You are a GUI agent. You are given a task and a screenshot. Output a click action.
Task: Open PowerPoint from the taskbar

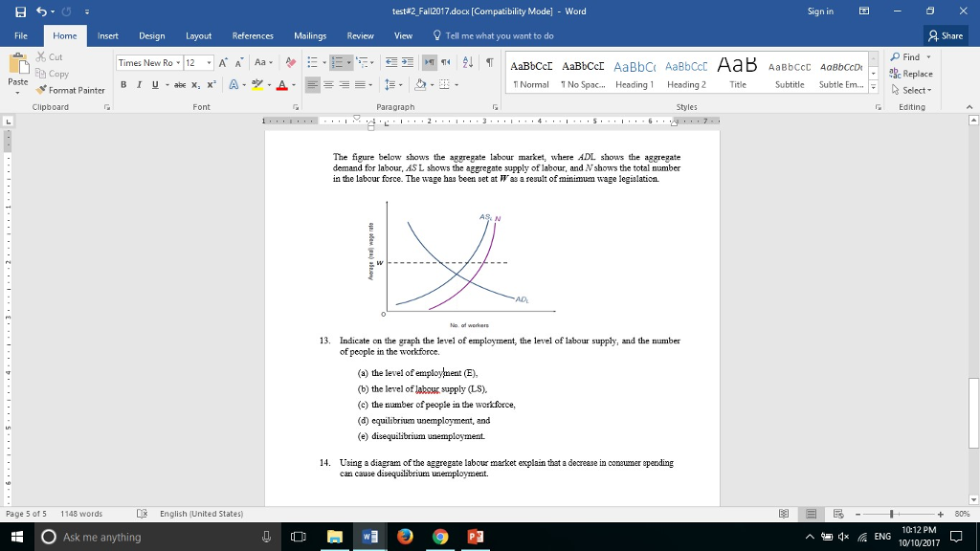coord(476,537)
